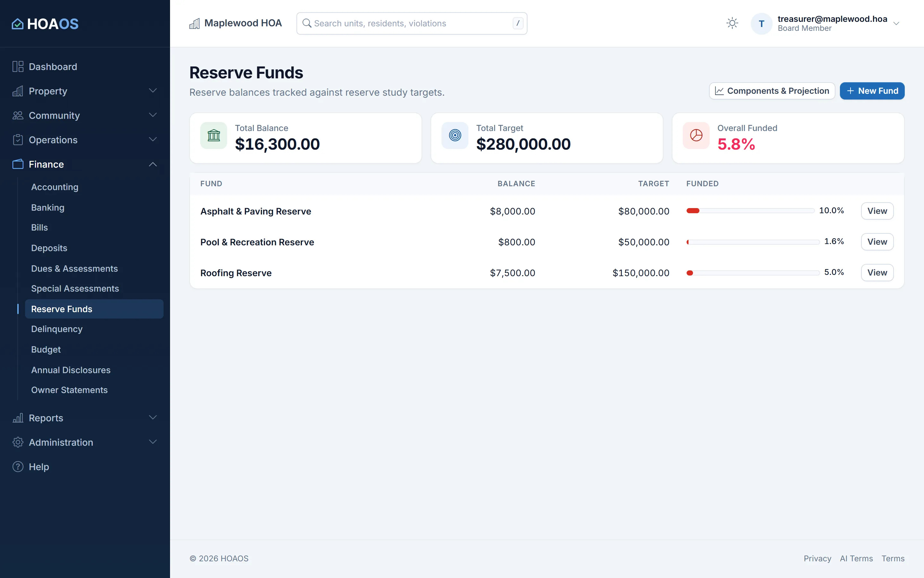Click the $50,000.00 target cell
The height and width of the screenshot is (578, 924).
(644, 242)
